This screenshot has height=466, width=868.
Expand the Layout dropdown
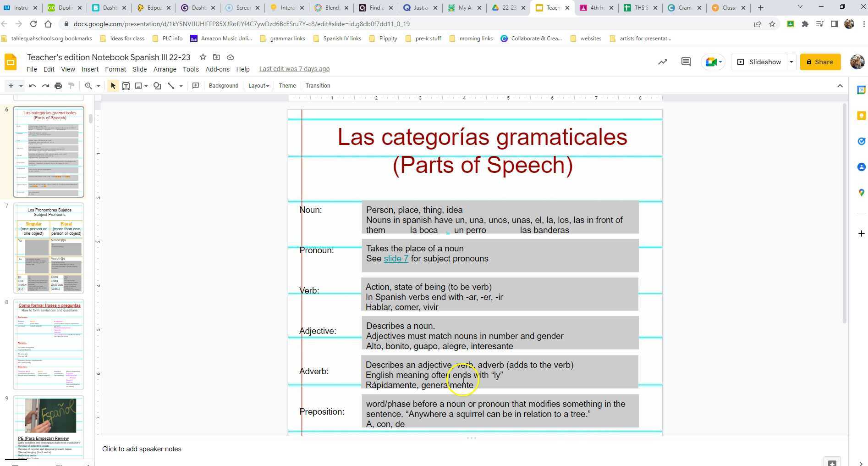(x=258, y=86)
